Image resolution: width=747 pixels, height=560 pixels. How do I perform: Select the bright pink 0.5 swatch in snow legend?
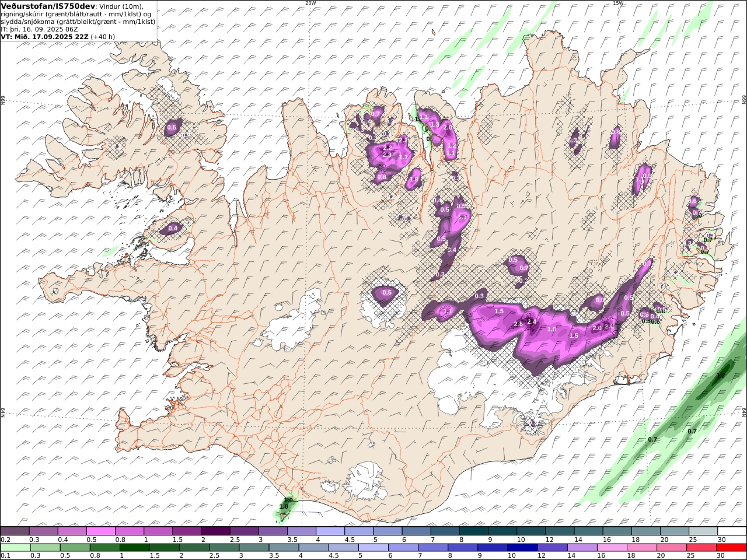[x=100, y=531]
